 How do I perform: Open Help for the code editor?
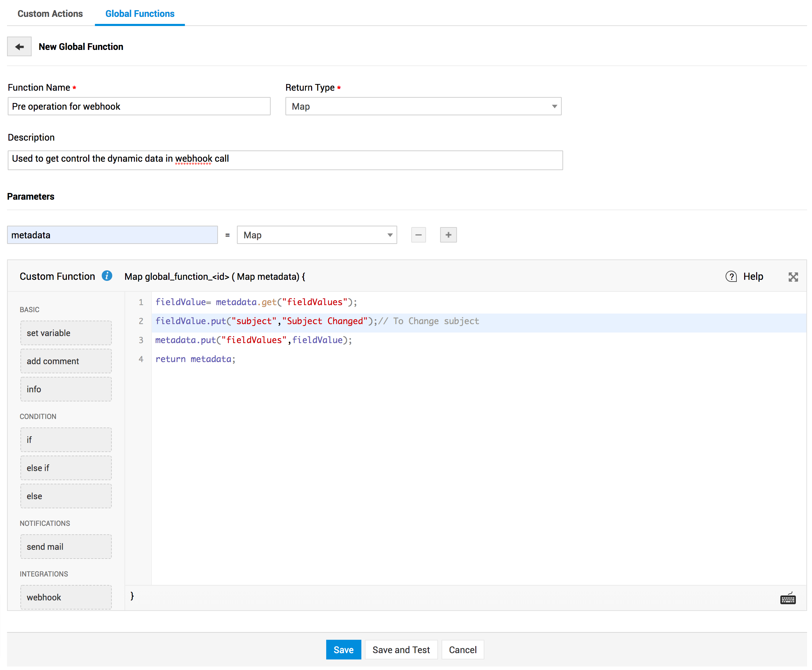click(x=744, y=276)
